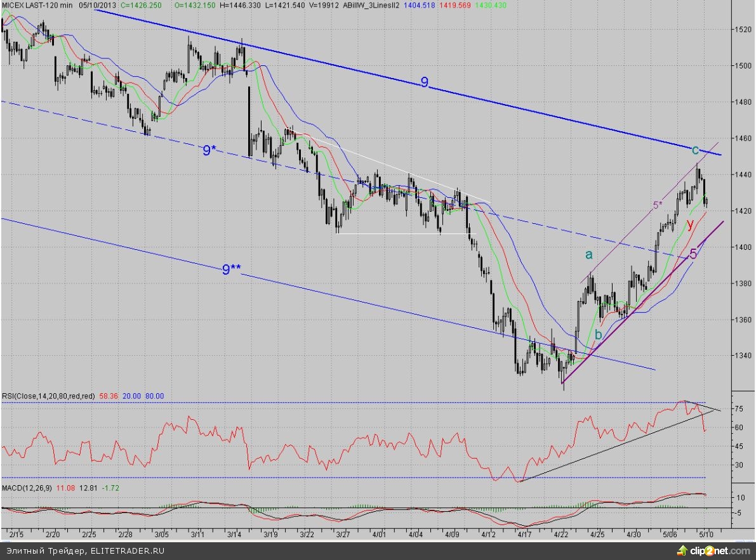Select the bold trend line label 9
Image resolution: width=756 pixels, height=560 pixels.
[424, 82]
